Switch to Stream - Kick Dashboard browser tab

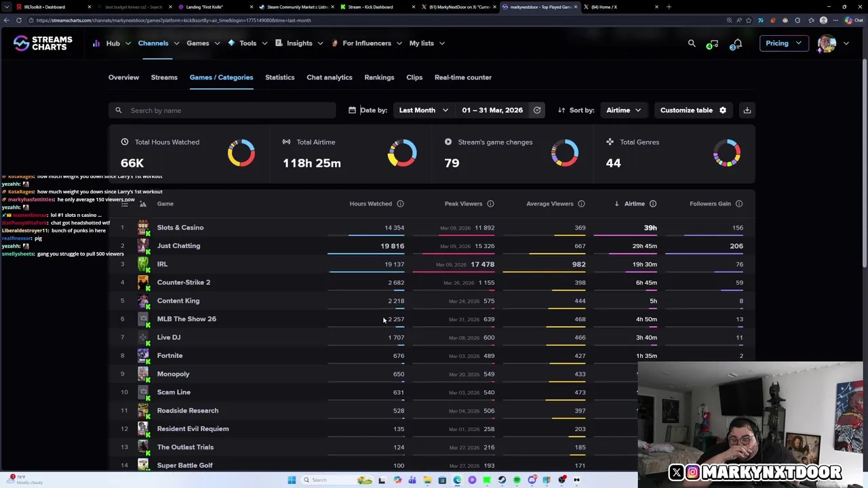[x=376, y=7]
